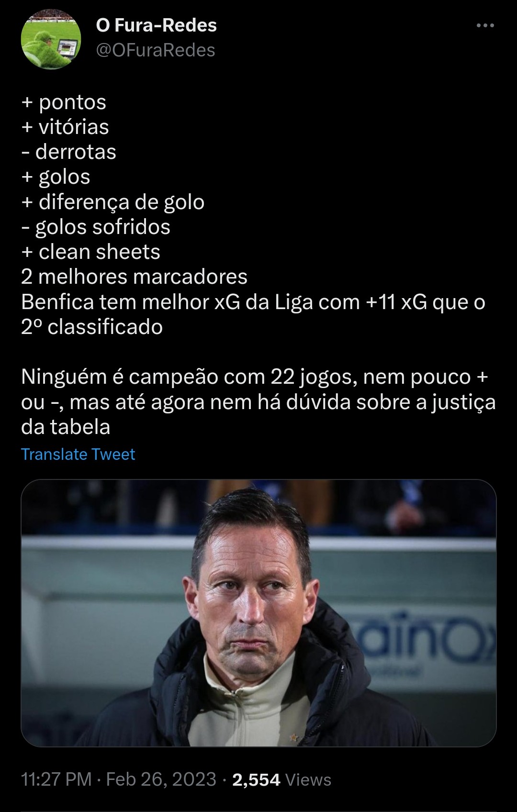The image size is (517, 812).
Task: Click the '2 melhores marcadores' line
Action: pyautogui.click(x=134, y=277)
